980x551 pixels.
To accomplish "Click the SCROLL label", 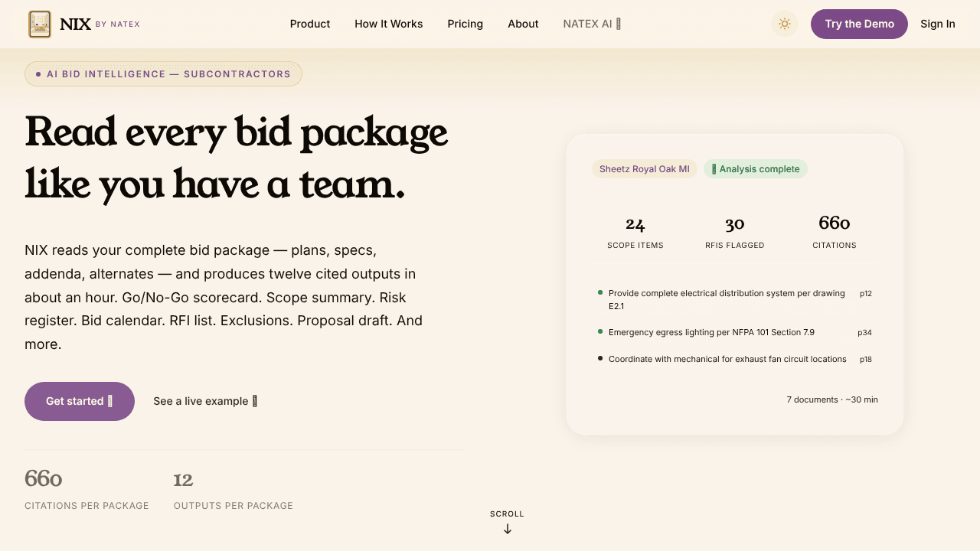I will pos(507,514).
